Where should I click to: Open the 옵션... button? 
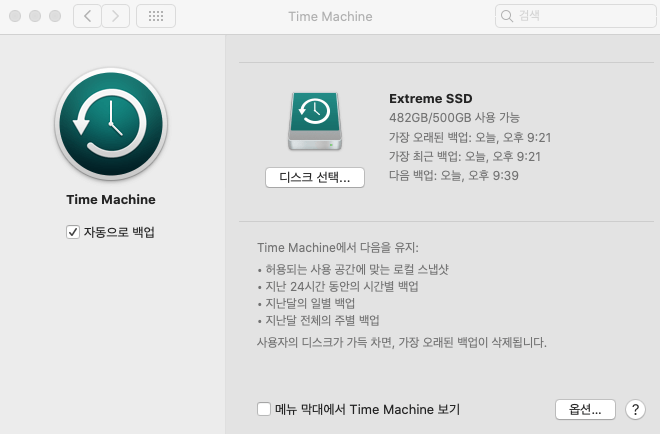click(585, 409)
